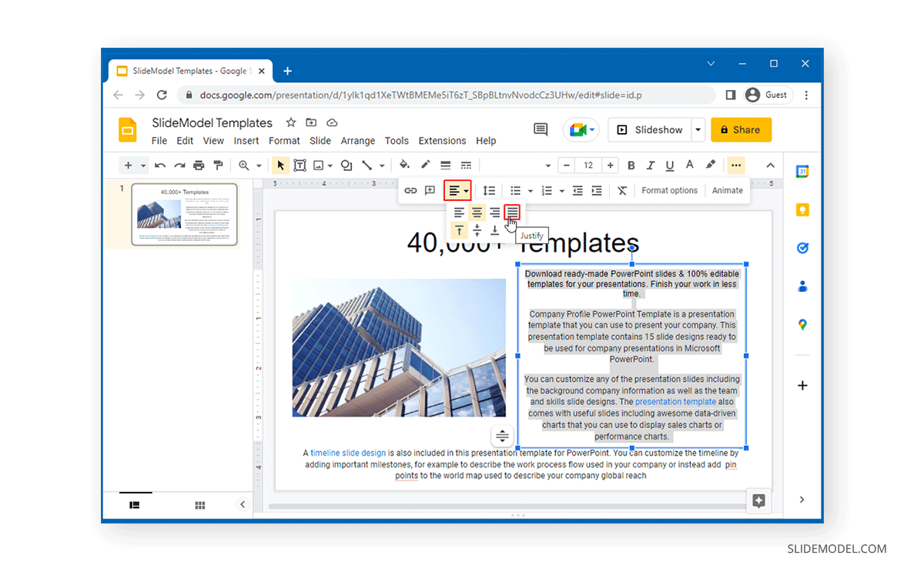Toggle underline formatting
Viewport: 924px width, 572px height.
(x=668, y=165)
